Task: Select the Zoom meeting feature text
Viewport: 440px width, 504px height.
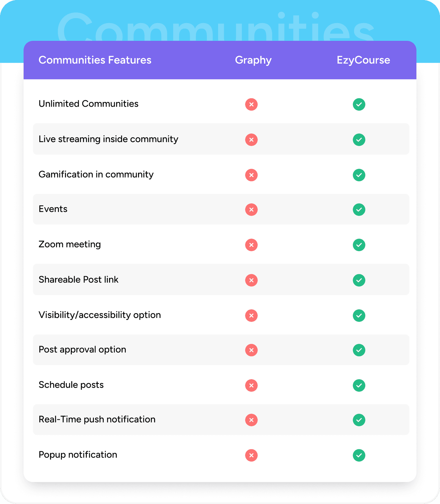Action: tap(70, 244)
